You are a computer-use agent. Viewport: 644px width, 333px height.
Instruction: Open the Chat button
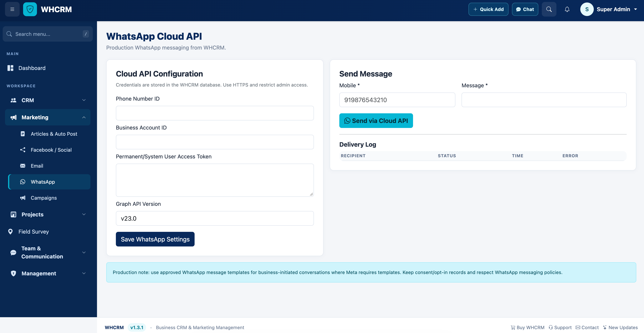(x=525, y=9)
